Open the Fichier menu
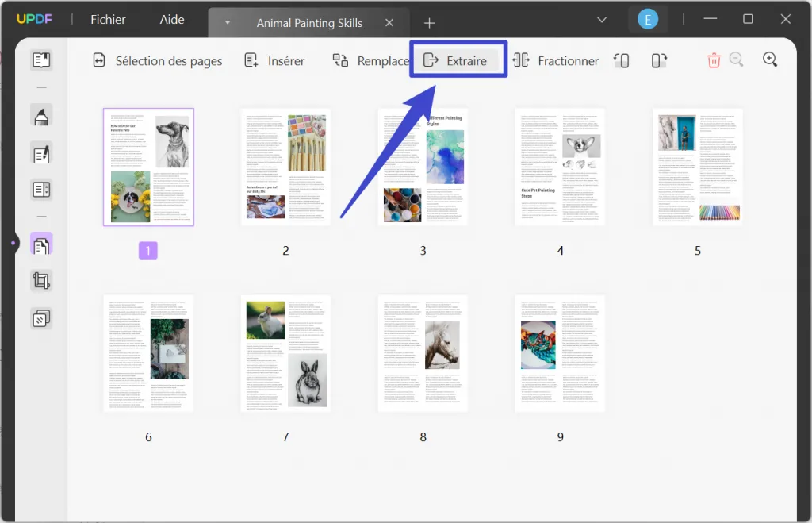 pos(108,20)
